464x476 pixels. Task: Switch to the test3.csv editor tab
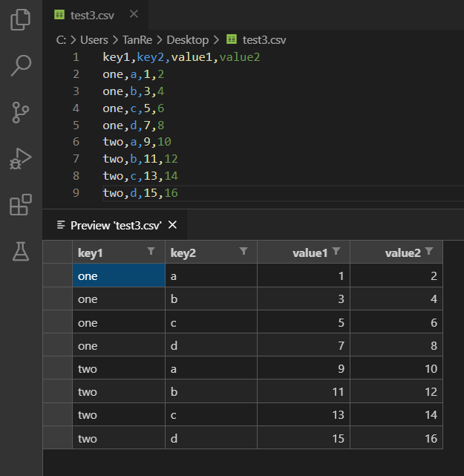pos(95,15)
